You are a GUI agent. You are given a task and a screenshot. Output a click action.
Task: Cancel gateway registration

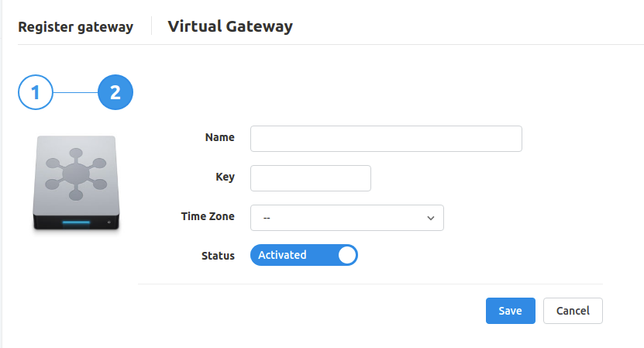[x=573, y=311]
